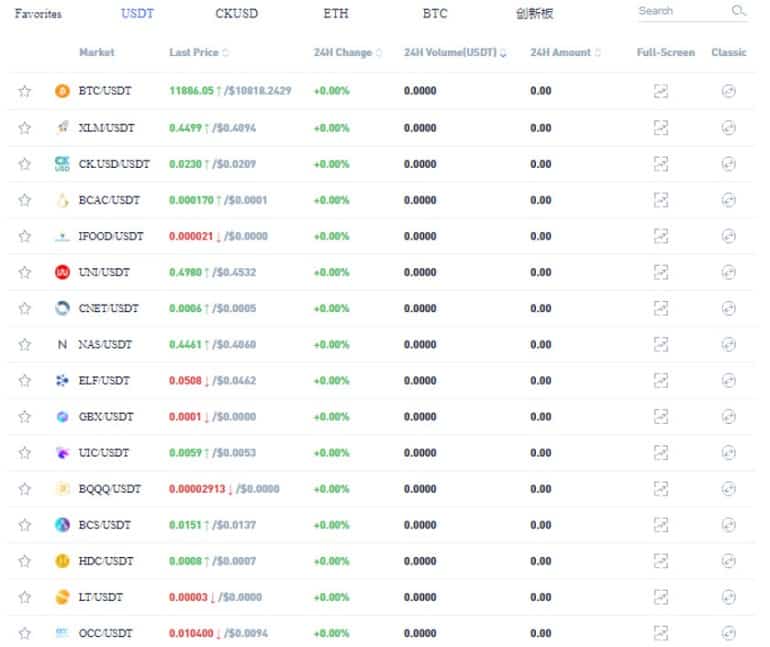Favorite the BTC/USDT pair star
770x647 pixels.
(x=25, y=91)
